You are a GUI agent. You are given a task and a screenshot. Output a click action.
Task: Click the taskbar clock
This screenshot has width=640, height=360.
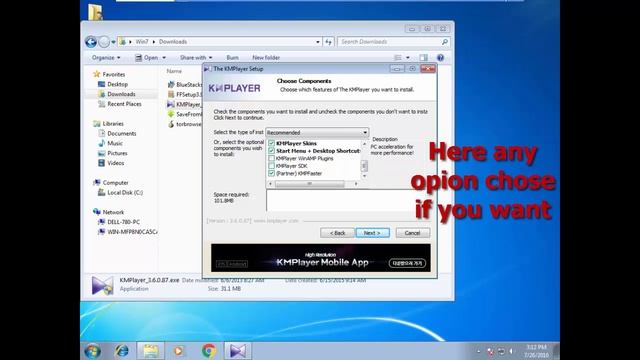(536, 351)
